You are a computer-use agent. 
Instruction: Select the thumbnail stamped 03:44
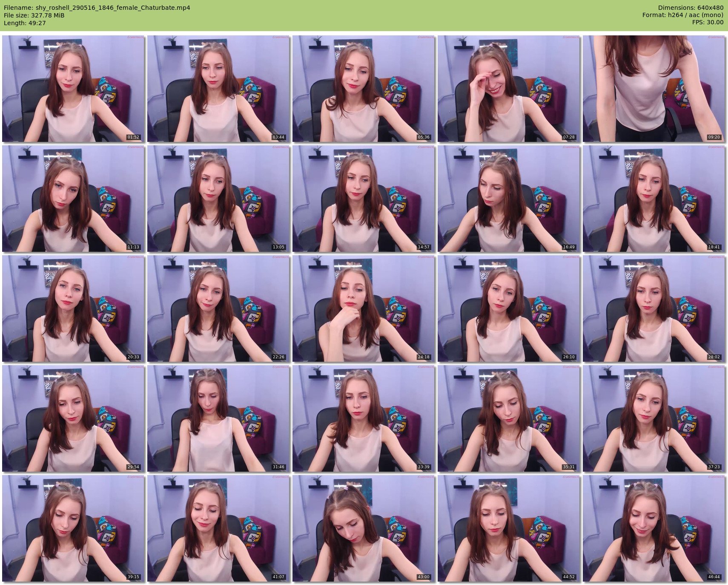coord(218,89)
